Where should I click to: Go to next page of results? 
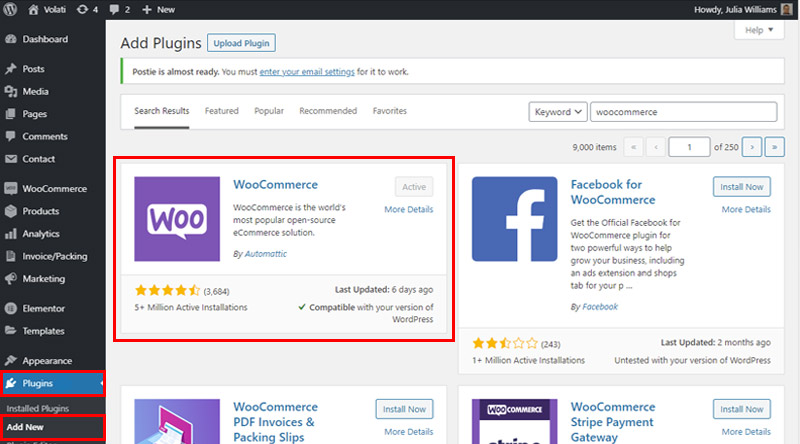pos(752,147)
